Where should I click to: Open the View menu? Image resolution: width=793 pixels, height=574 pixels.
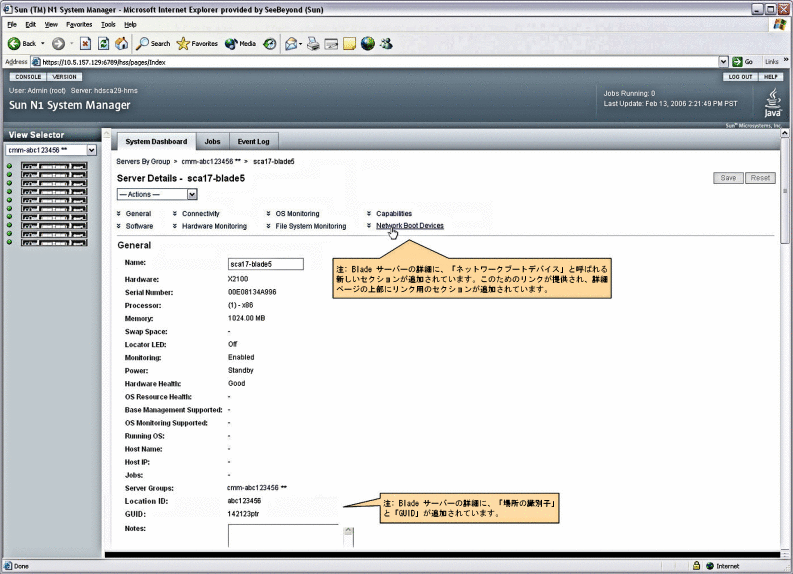(51, 24)
